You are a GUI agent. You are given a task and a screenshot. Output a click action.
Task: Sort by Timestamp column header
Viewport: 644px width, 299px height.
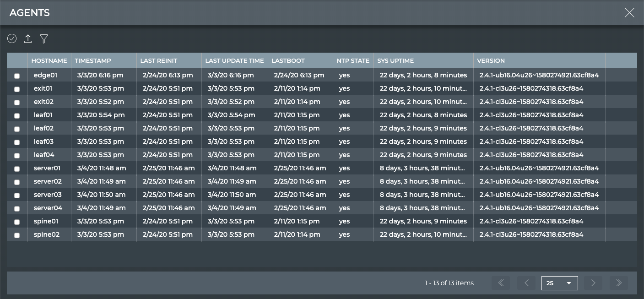click(93, 60)
